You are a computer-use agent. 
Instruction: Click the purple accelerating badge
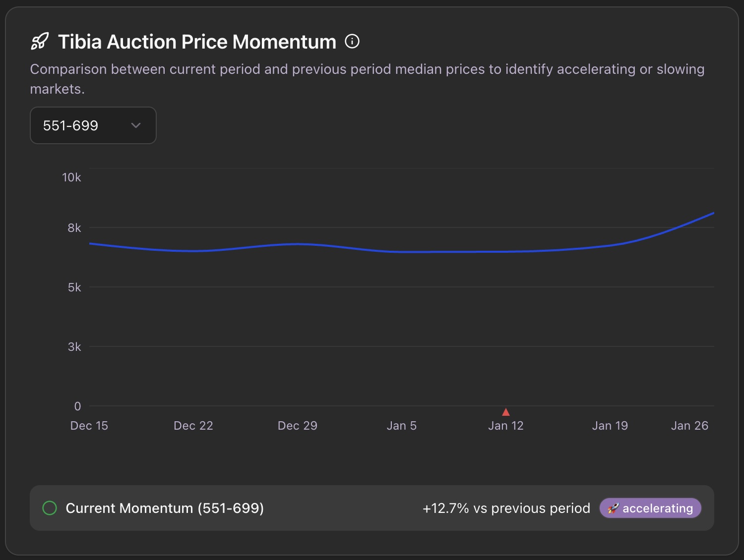click(x=650, y=508)
